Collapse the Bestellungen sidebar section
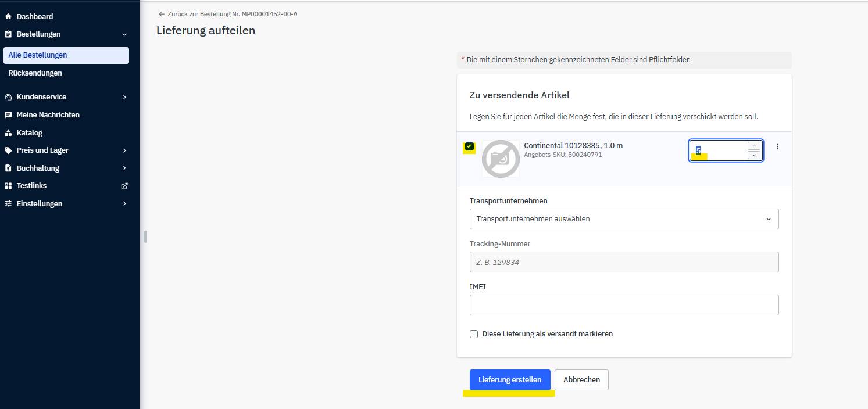This screenshot has width=868, height=409. point(124,34)
